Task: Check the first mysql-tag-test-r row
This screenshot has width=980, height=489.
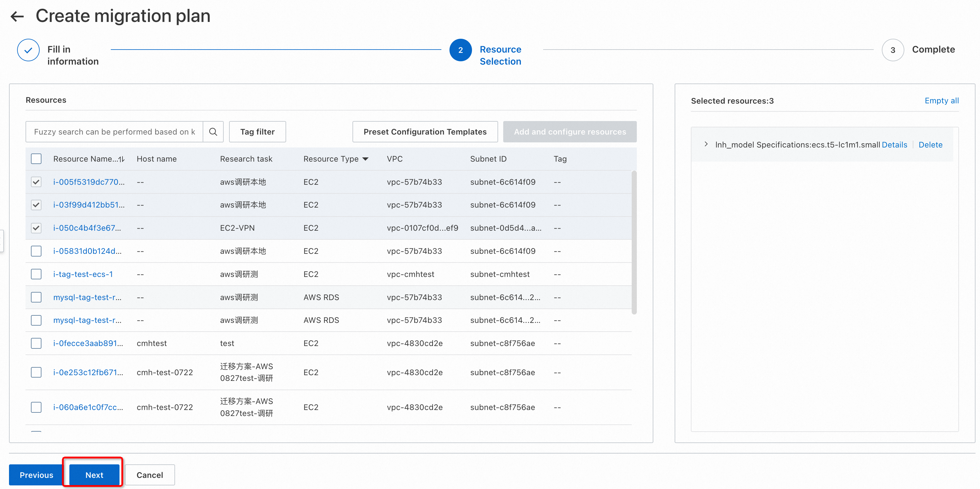Action: coord(36,297)
